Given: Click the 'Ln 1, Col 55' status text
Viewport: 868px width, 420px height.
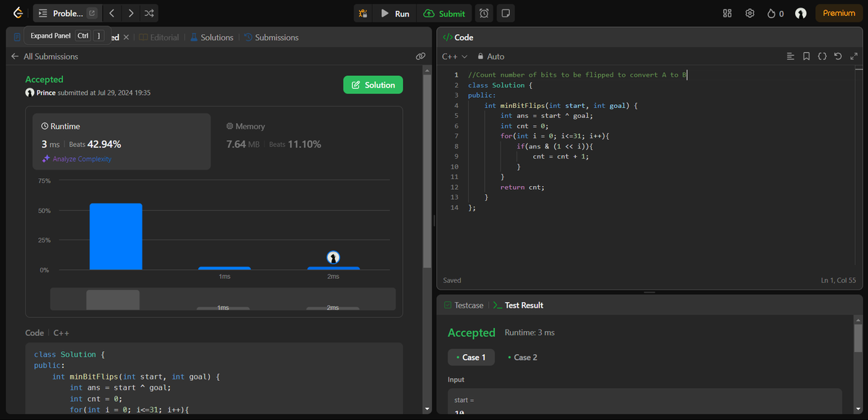Looking at the screenshot, I should [838, 280].
